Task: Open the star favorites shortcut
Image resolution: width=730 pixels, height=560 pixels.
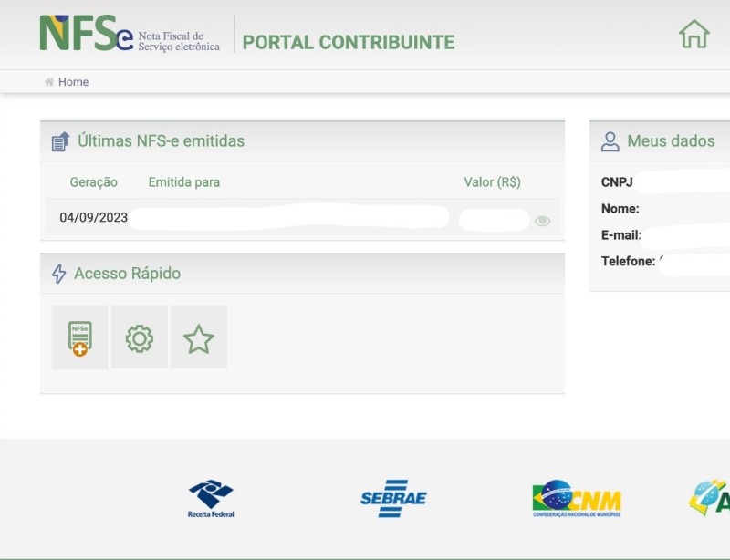Action: click(198, 338)
